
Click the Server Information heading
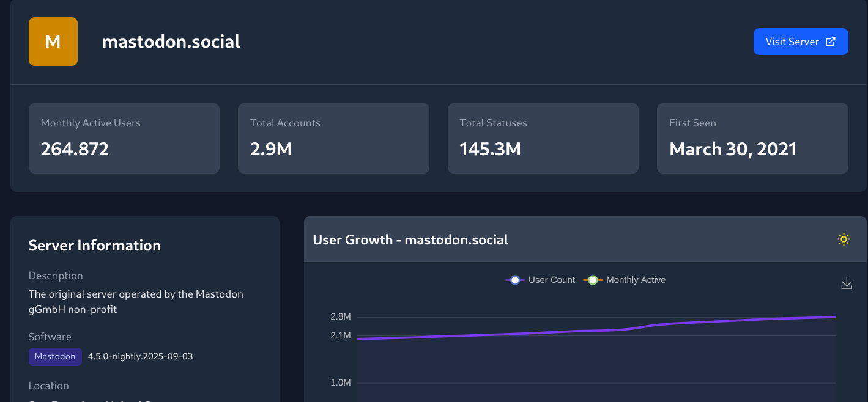click(x=95, y=246)
